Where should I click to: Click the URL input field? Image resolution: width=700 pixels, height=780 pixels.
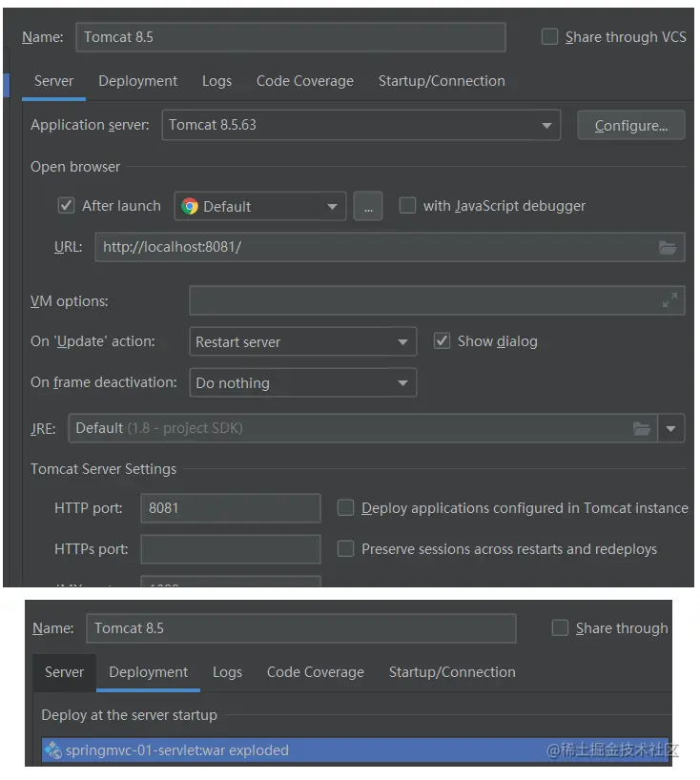point(389,247)
